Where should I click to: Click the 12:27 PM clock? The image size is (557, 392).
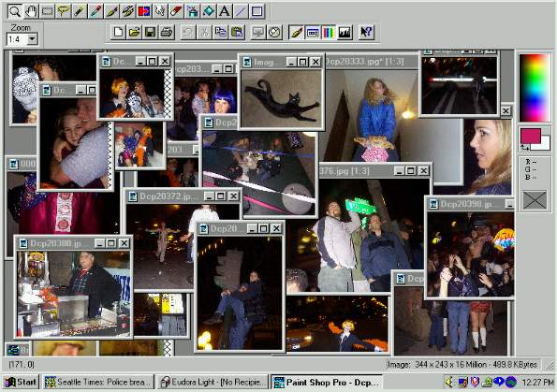click(x=538, y=383)
